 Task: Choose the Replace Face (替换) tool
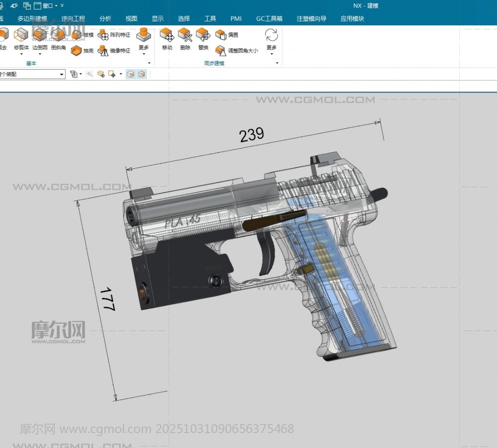[x=203, y=39]
